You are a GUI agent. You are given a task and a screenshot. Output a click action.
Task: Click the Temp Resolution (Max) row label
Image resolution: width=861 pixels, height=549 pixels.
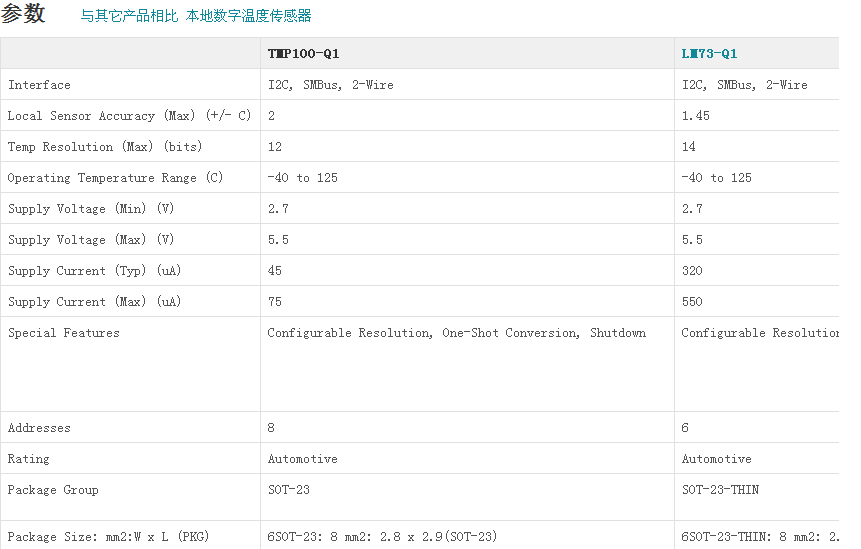pos(104,147)
